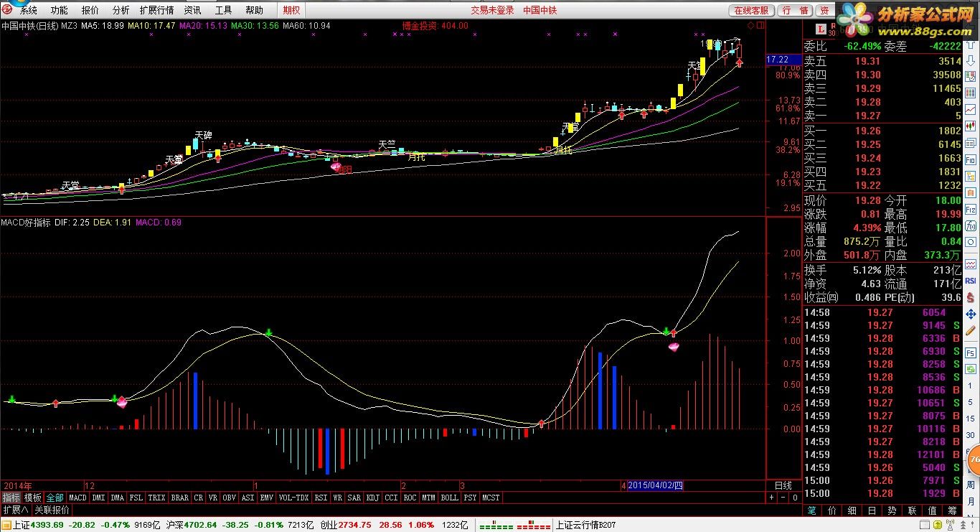The width and height of the screenshot is (980, 532).
Task: Click the yellow square icon in status bar
Action: pos(938,525)
